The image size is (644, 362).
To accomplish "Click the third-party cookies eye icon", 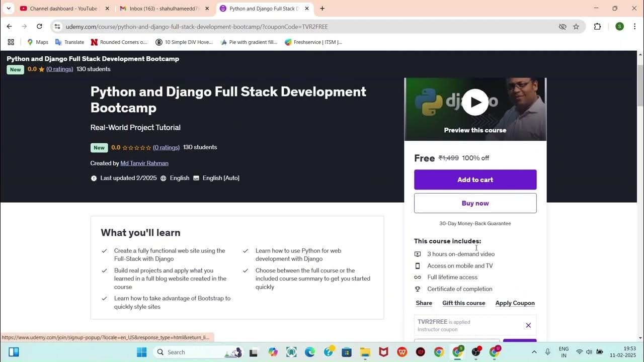I will point(562,27).
